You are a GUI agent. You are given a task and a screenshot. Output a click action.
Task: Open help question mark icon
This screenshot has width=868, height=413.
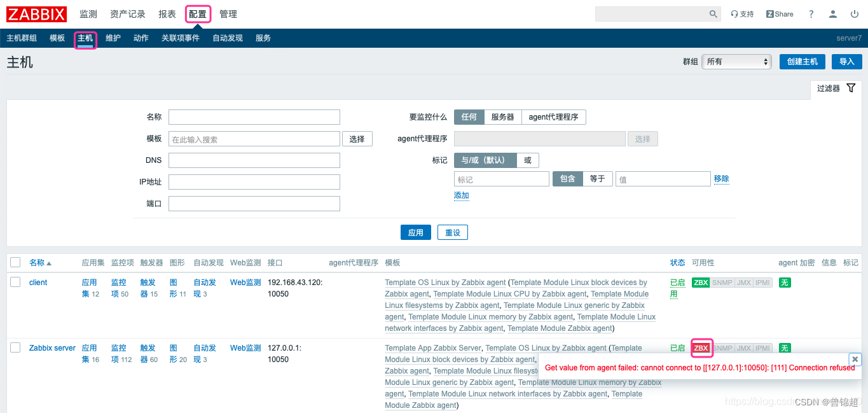click(811, 14)
